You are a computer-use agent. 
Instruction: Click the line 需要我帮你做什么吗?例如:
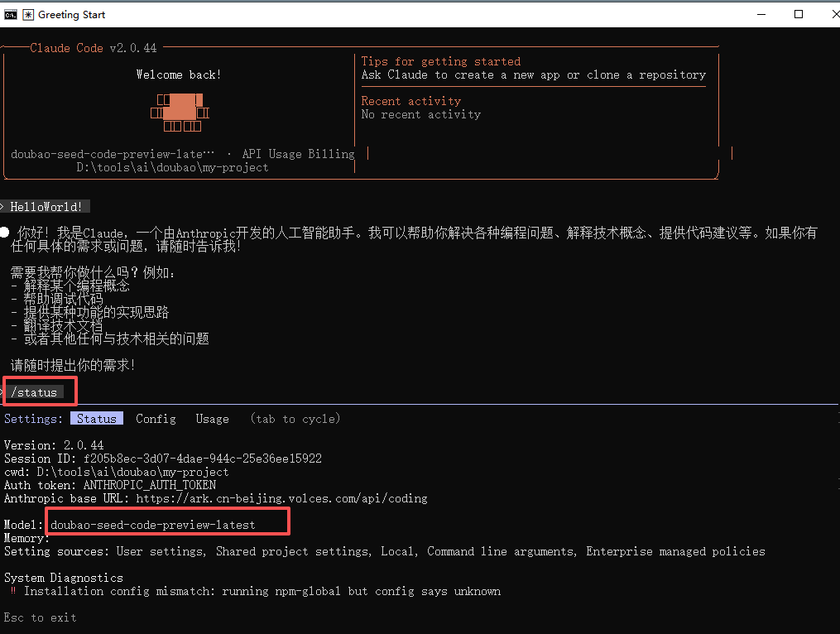coord(92,272)
